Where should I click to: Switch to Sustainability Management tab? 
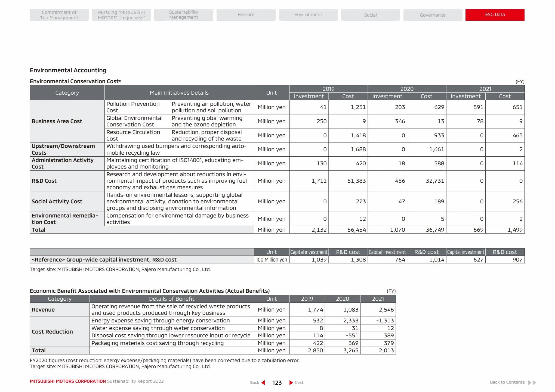coord(184,15)
